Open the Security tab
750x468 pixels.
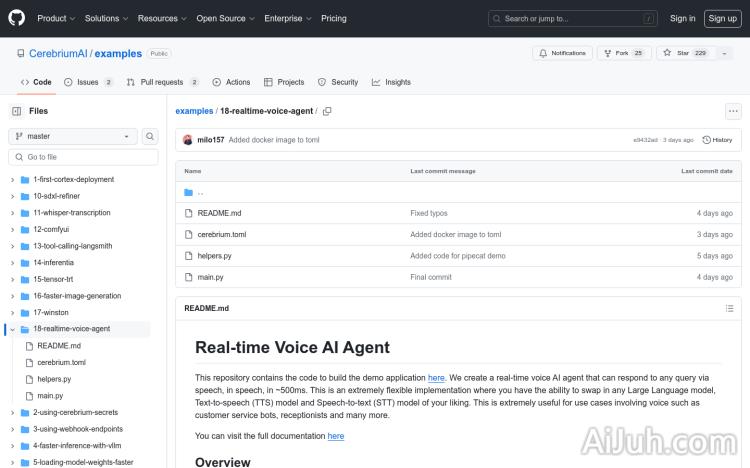coord(338,82)
